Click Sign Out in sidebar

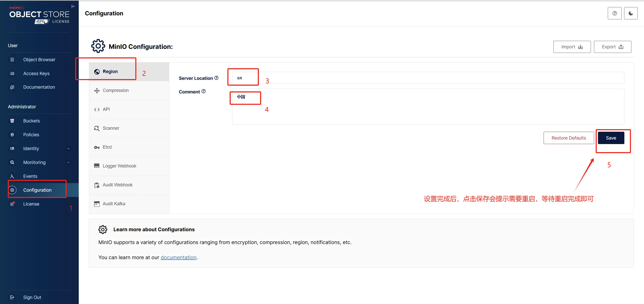(39, 297)
